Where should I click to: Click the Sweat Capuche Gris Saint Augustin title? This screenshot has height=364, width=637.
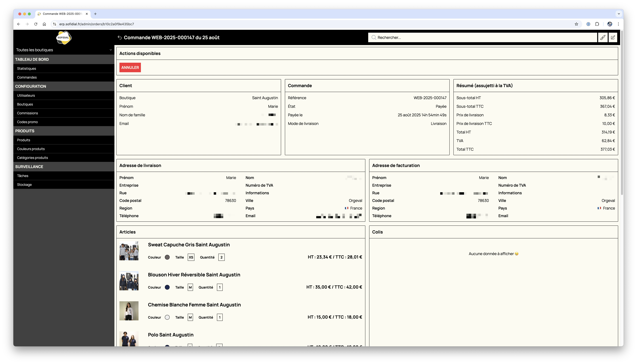point(189,245)
